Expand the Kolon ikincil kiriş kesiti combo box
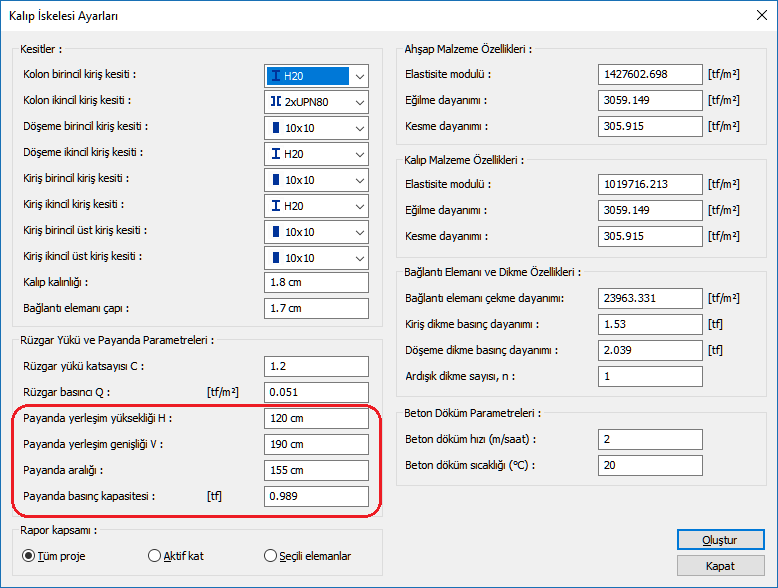The height and width of the screenshot is (588, 778). (316, 102)
